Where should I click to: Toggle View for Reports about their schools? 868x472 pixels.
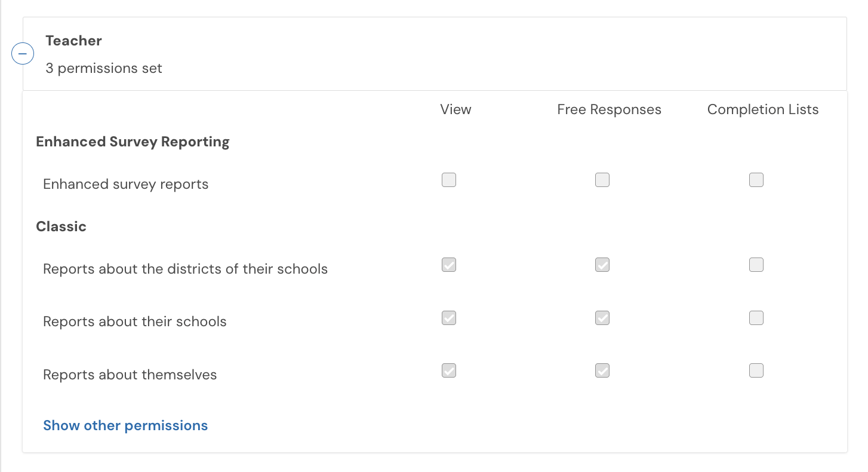click(x=449, y=318)
